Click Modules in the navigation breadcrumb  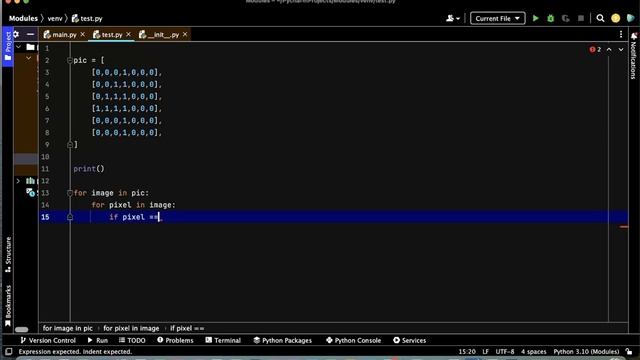23,18
